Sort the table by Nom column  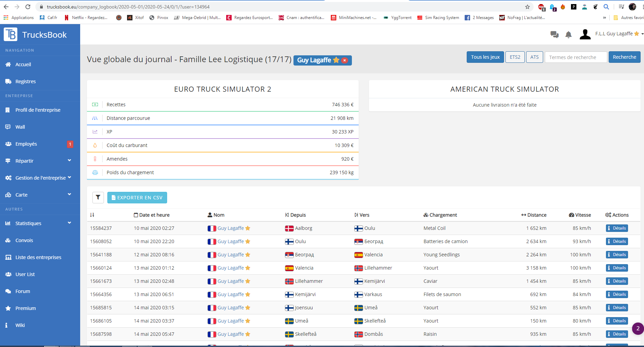pos(216,215)
